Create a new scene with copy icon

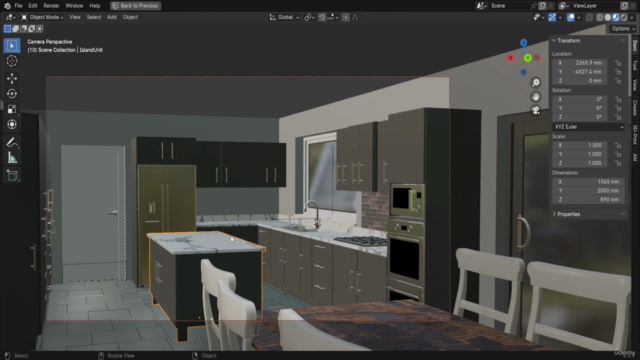(x=542, y=6)
